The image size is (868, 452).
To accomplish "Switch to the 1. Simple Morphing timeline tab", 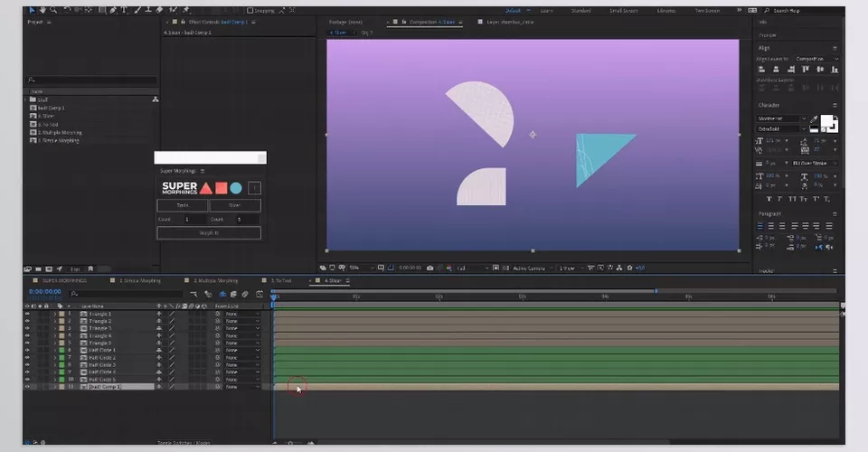I will (x=139, y=280).
